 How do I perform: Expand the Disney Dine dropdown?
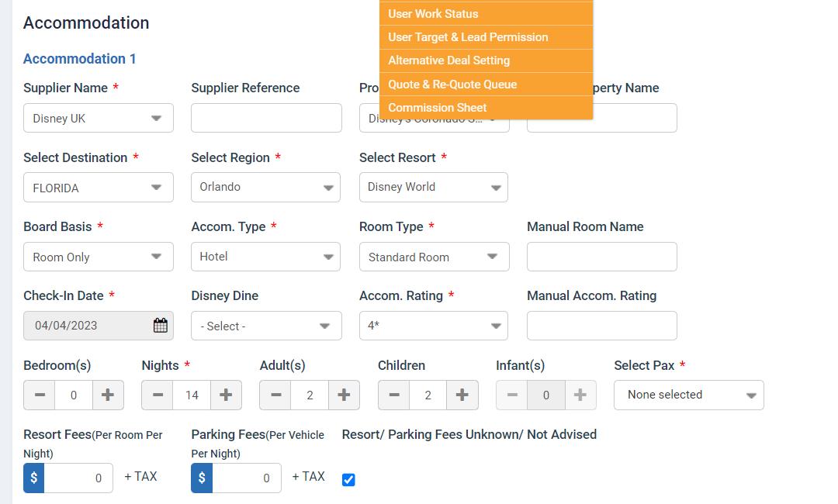coord(266,326)
